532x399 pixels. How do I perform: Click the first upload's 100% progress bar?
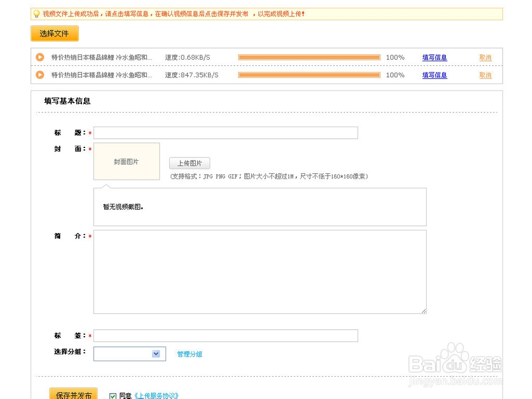click(309, 57)
